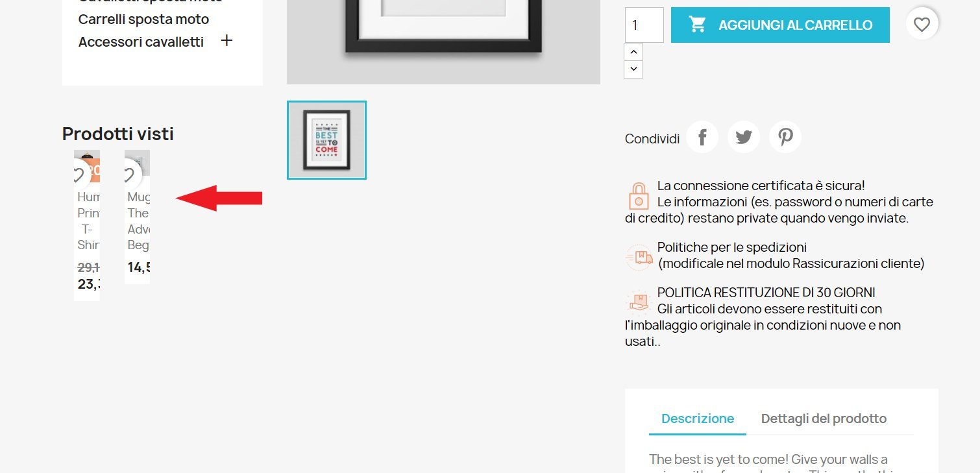Expand Accessori cavalletti category with plus
The height and width of the screenshot is (473, 980).
point(227,41)
